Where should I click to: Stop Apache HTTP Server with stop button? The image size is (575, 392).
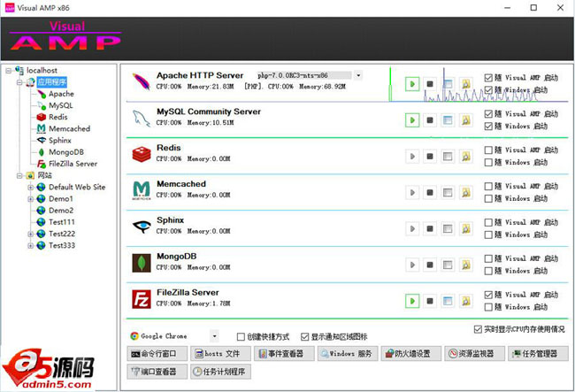tap(430, 84)
